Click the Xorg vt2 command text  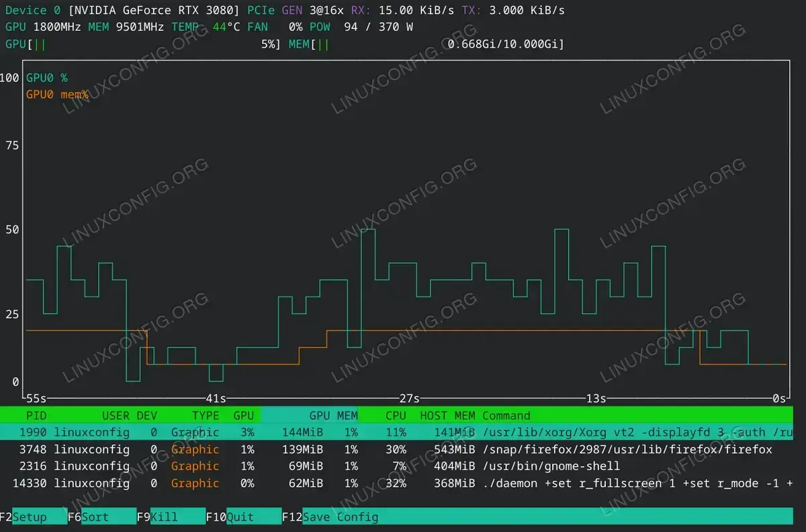click(x=637, y=432)
